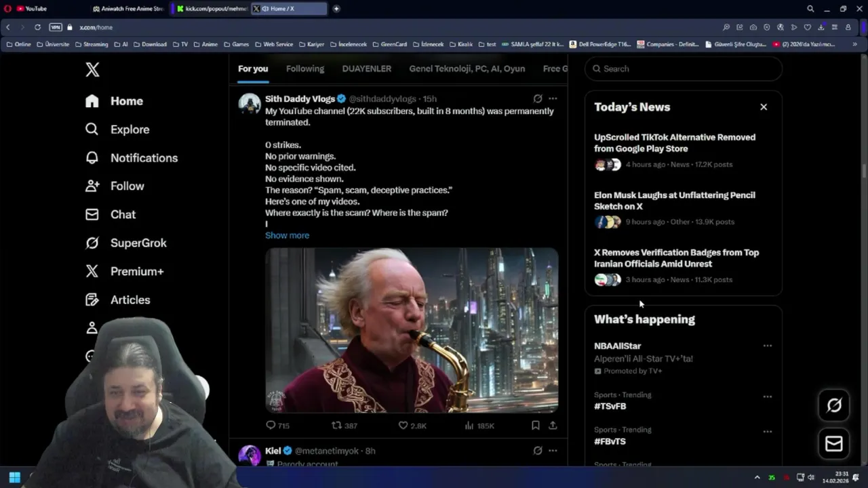The image size is (868, 488).
Task: Open the Games bookmarks folder
Action: click(236, 44)
